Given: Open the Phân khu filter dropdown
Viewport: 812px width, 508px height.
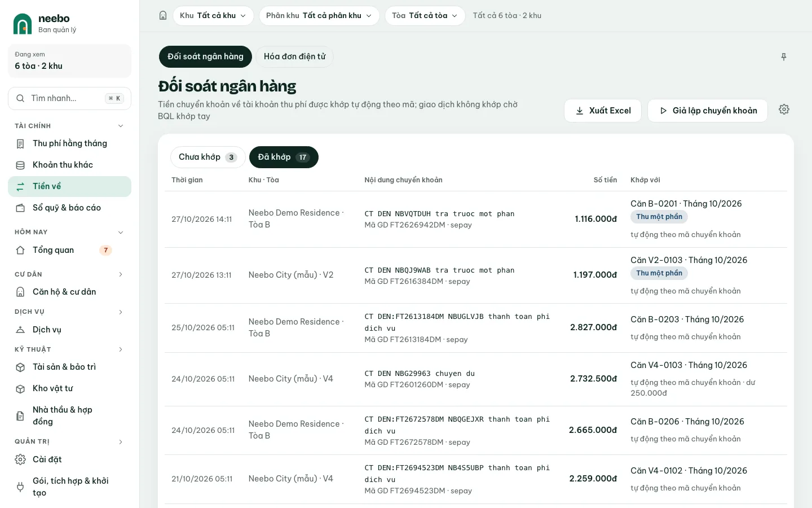Looking at the screenshot, I should [x=319, y=16].
